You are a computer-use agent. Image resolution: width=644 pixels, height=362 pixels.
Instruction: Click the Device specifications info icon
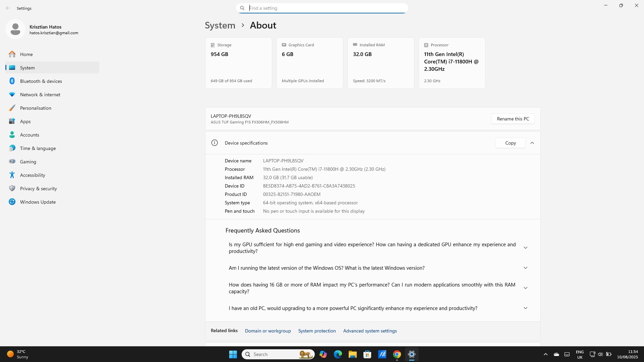pos(214,143)
